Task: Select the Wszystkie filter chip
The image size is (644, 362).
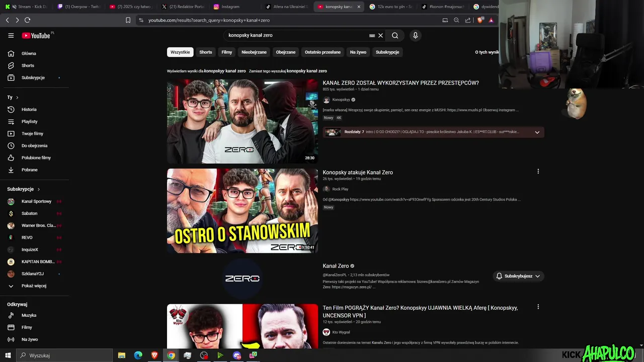Action: click(180, 52)
